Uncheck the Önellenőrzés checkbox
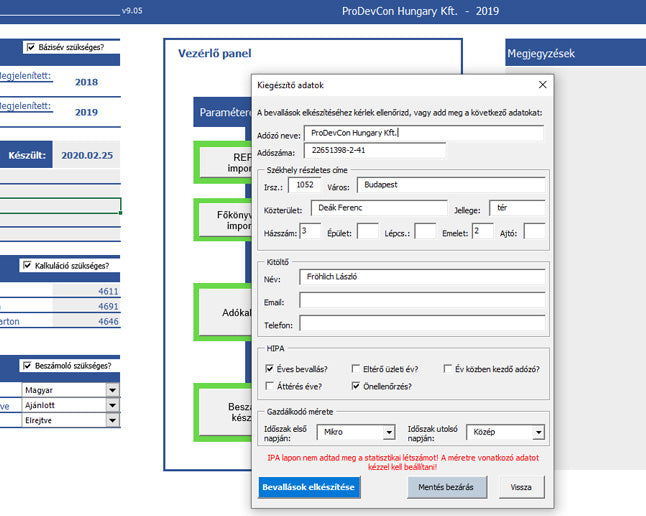The width and height of the screenshot is (646, 516). click(358, 386)
